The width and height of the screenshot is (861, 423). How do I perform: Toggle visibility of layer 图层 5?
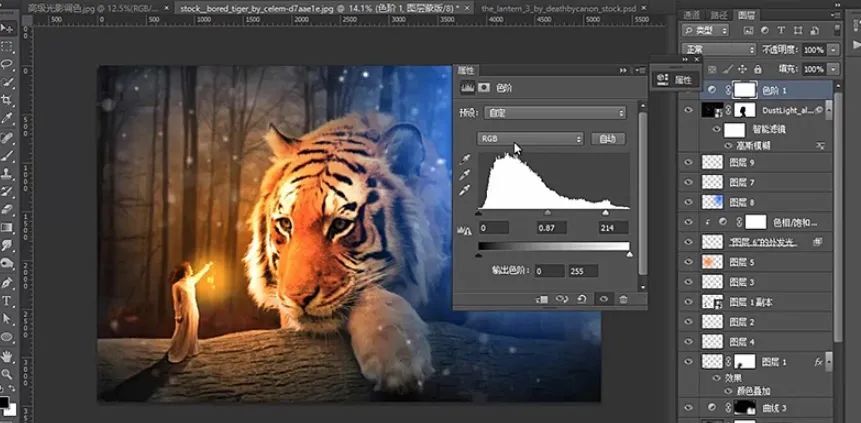tap(688, 262)
